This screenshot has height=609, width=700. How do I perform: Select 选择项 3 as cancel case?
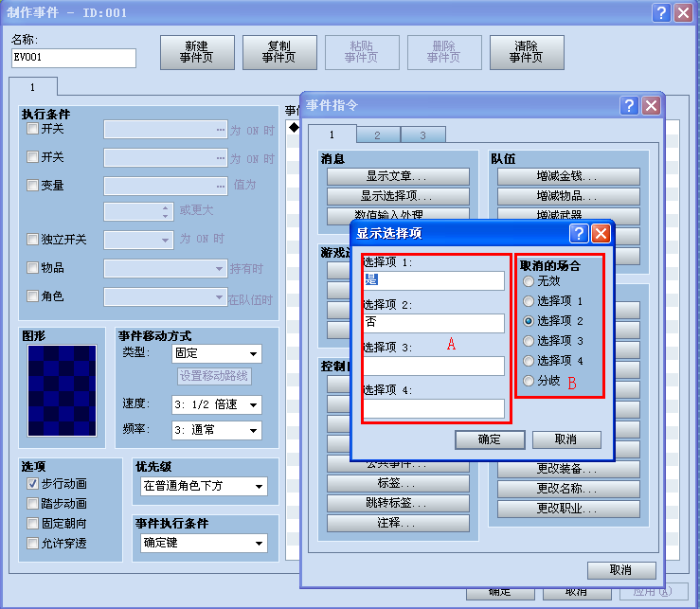point(529,341)
